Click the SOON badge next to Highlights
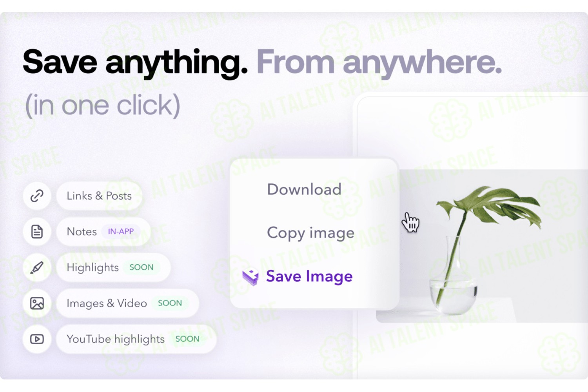 pos(142,267)
